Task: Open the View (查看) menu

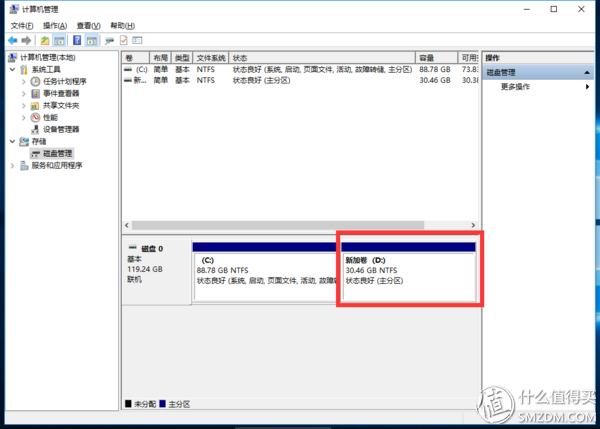Action: tap(88, 26)
